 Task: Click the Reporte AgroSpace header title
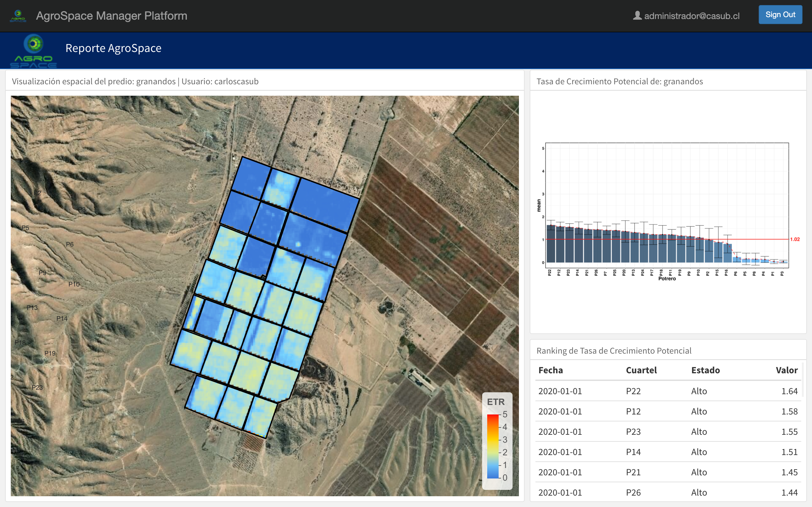[x=113, y=48]
